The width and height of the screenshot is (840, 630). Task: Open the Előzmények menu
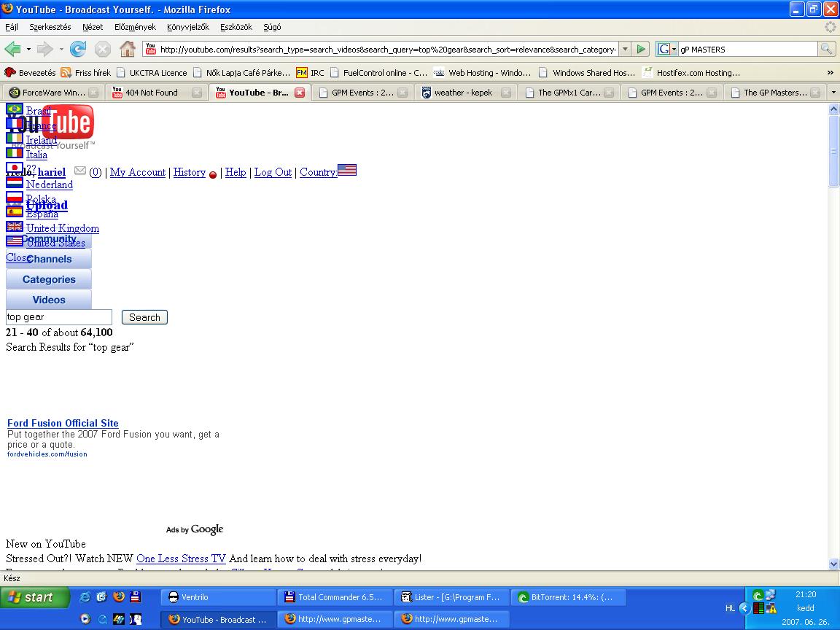135,27
